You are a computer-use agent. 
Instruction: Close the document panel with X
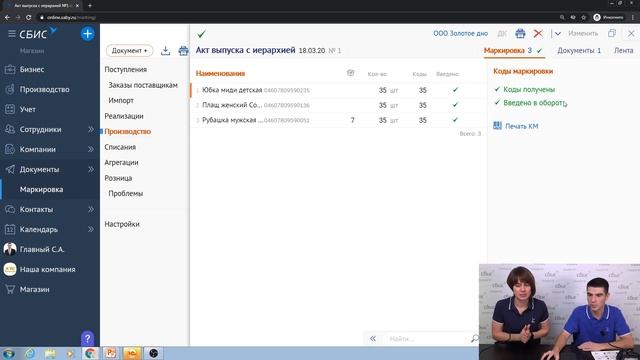[631, 33]
